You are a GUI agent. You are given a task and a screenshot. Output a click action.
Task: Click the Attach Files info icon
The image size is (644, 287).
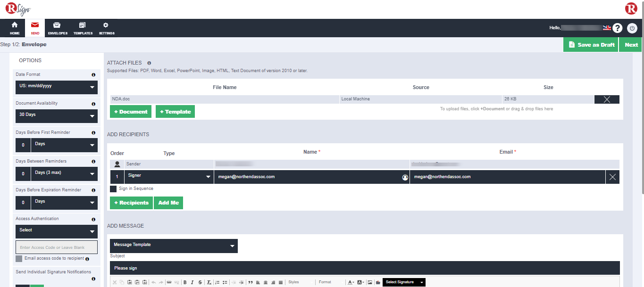coord(149,63)
